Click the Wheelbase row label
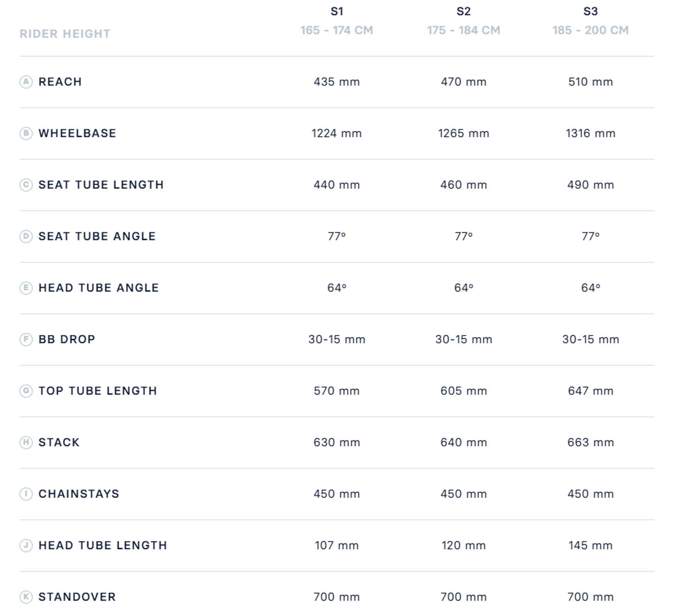 tap(77, 133)
